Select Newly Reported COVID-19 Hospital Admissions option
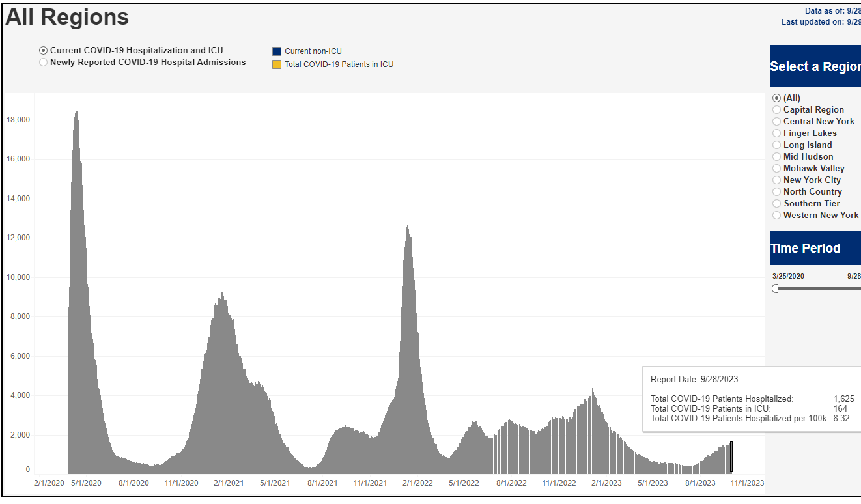The width and height of the screenshot is (861, 504). [x=44, y=63]
